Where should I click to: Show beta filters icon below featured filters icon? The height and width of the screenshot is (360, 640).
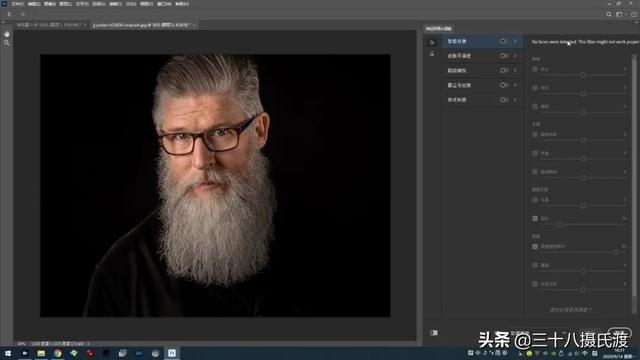[x=432, y=53]
